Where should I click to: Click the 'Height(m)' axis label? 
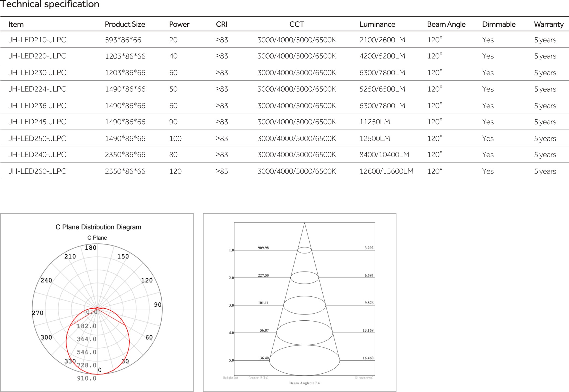(230, 378)
